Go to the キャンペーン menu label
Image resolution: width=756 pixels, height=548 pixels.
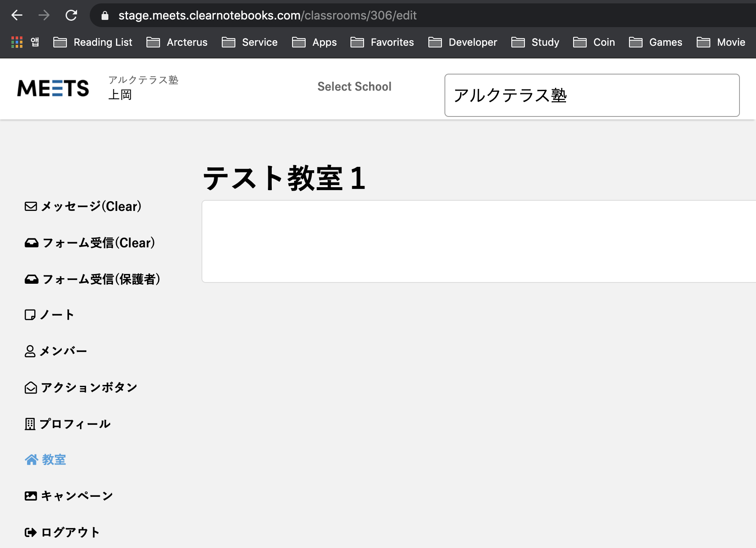click(77, 496)
